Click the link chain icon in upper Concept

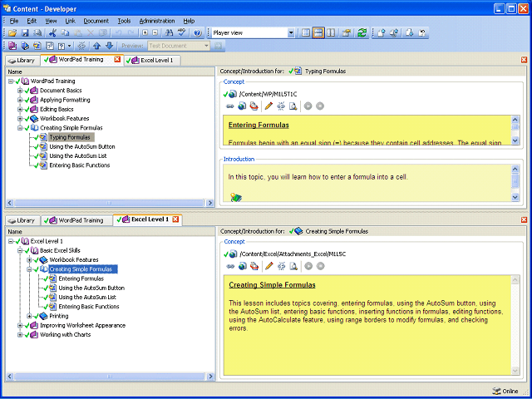[x=230, y=106]
